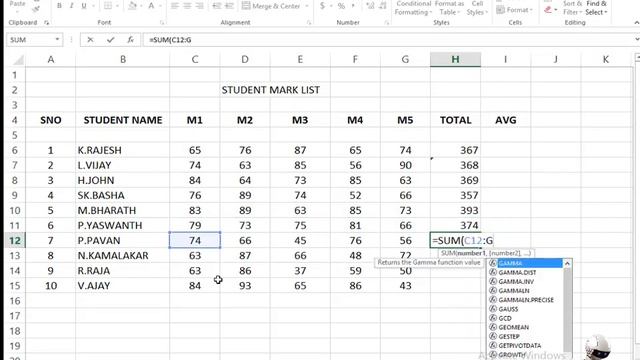Image resolution: width=640 pixels, height=360 pixels.
Task: Center-align the cell text
Action: [x=187, y=6]
